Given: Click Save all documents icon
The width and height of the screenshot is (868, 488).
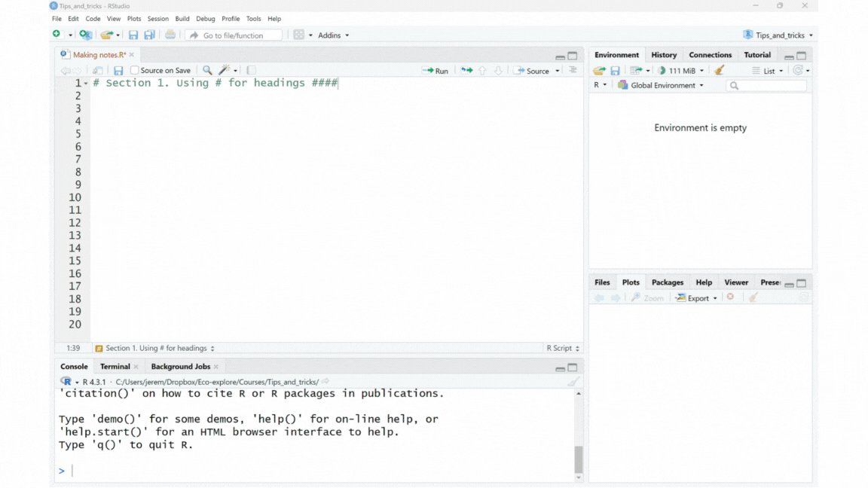Looking at the screenshot, I should (149, 35).
